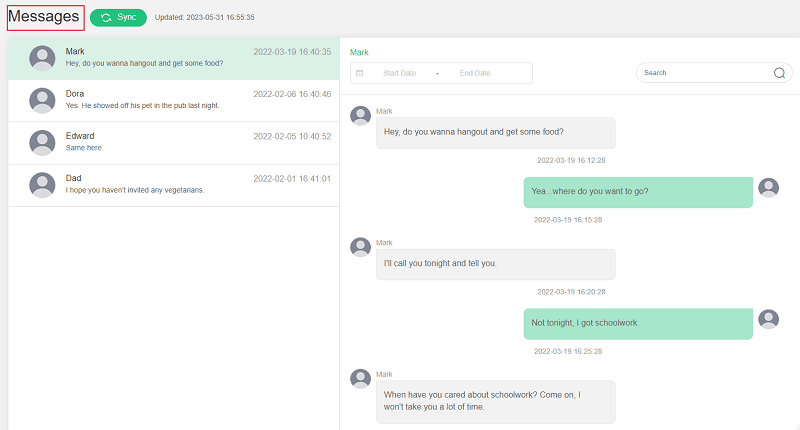Click the 'Yea...where do you want to go?' bubble
Viewport: 800px width, 430px height.
coord(638,192)
